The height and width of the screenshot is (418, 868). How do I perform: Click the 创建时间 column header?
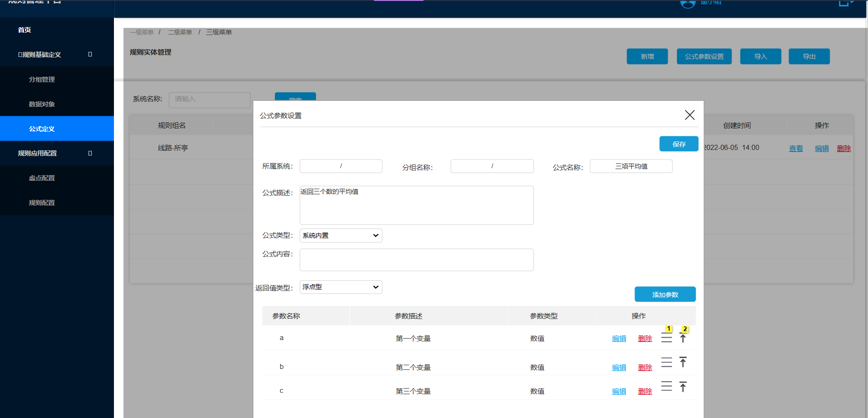(x=737, y=126)
